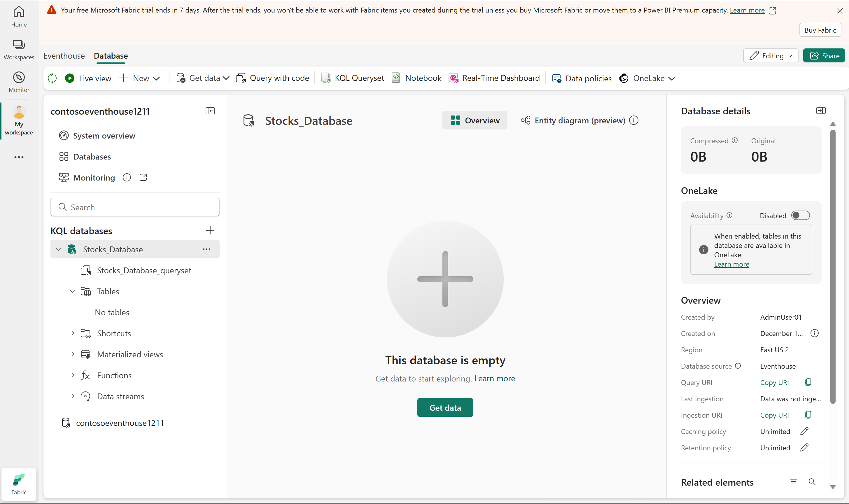The image size is (849, 504).
Task: Expand the Shortcuts tree node
Action: (73, 333)
